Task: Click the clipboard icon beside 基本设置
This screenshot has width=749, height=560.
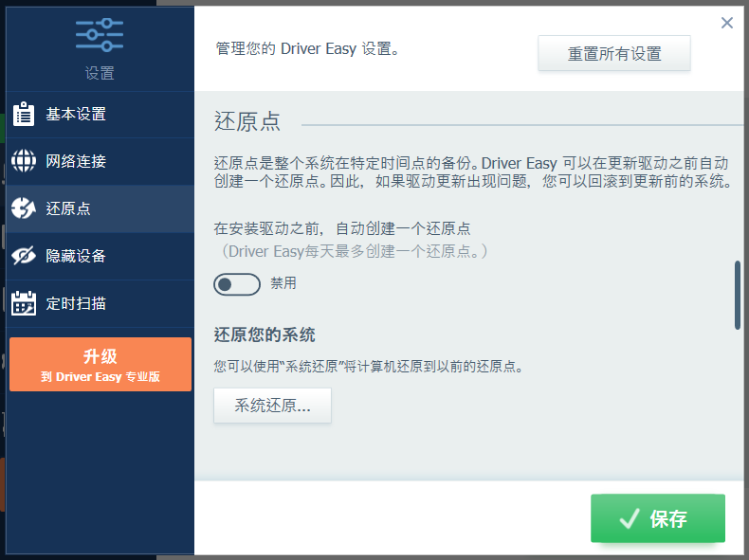Action: coord(24,114)
